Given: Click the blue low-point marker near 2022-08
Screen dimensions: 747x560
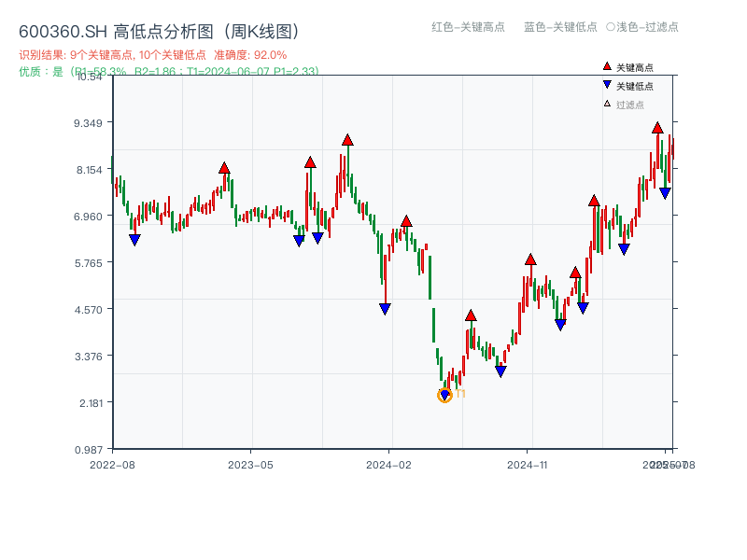Looking at the screenshot, I should tap(134, 240).
